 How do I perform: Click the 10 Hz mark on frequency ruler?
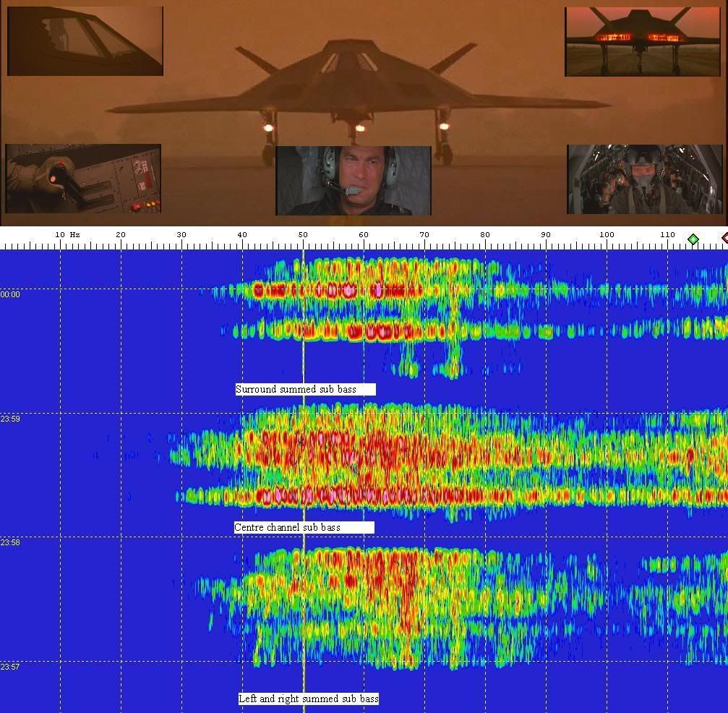[x=67, y=235]
